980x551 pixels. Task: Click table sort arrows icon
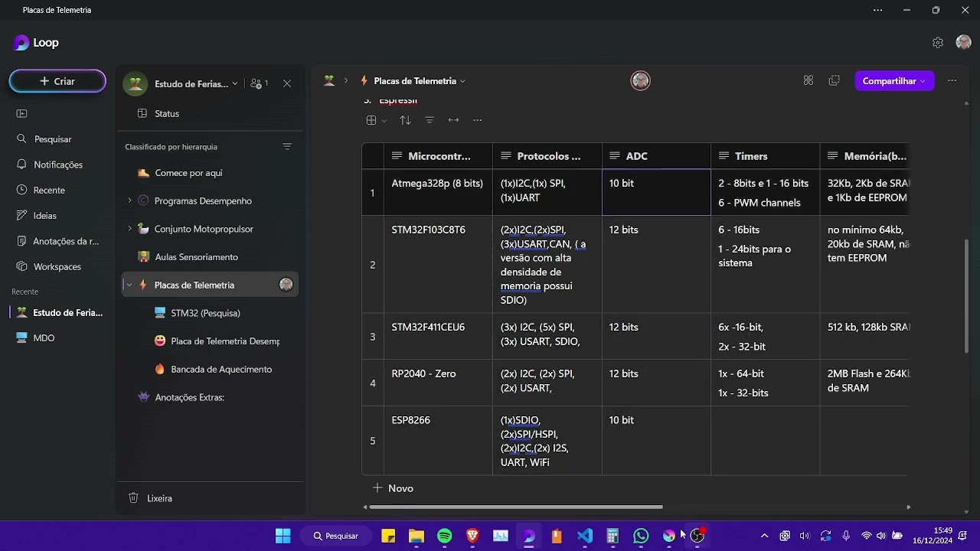tap(405, 120)
